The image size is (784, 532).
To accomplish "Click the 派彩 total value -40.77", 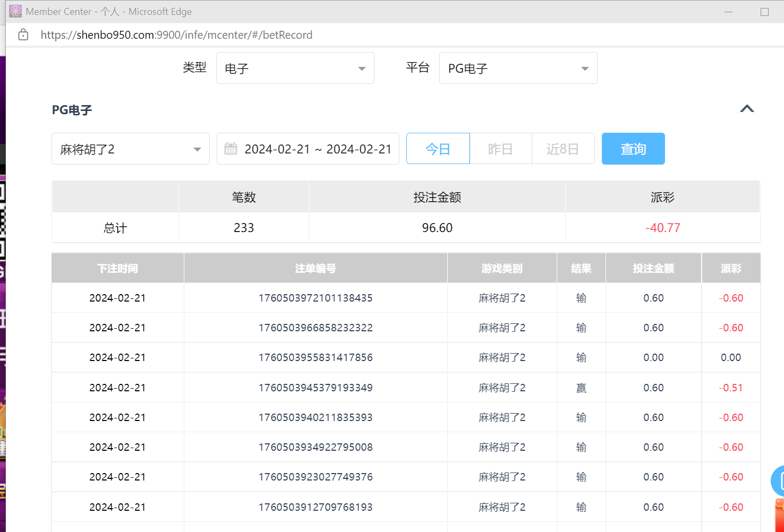I will 662,228.
